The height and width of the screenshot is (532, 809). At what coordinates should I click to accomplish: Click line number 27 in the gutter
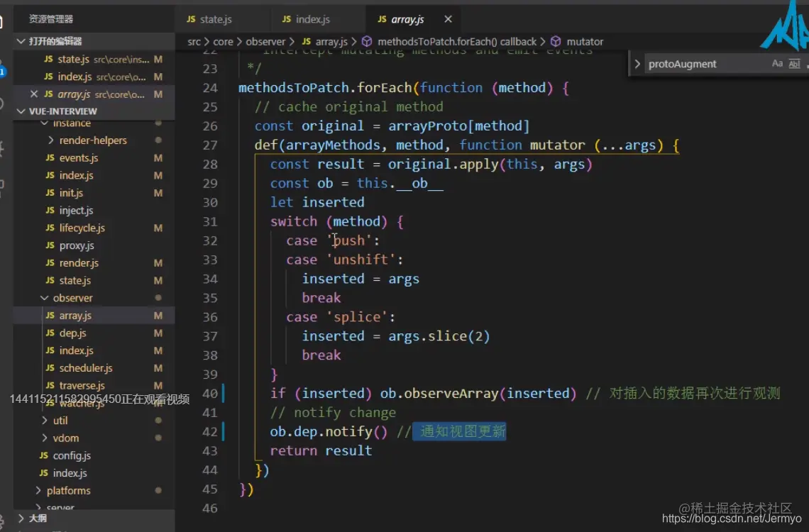(210, 145)
